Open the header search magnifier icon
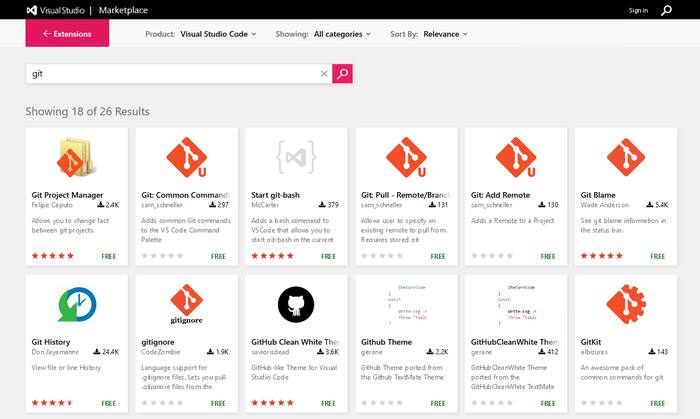Screen dimensions: 700x419 [x=666, y=10]
